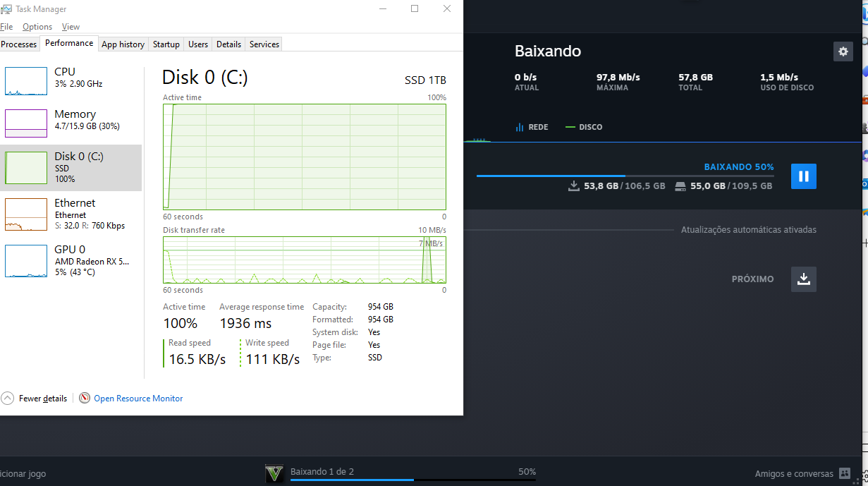Image resolution: width=868 pixels, height=486 pixels.
Task: Click the Active time 100% value
Action: click(181, 323)
